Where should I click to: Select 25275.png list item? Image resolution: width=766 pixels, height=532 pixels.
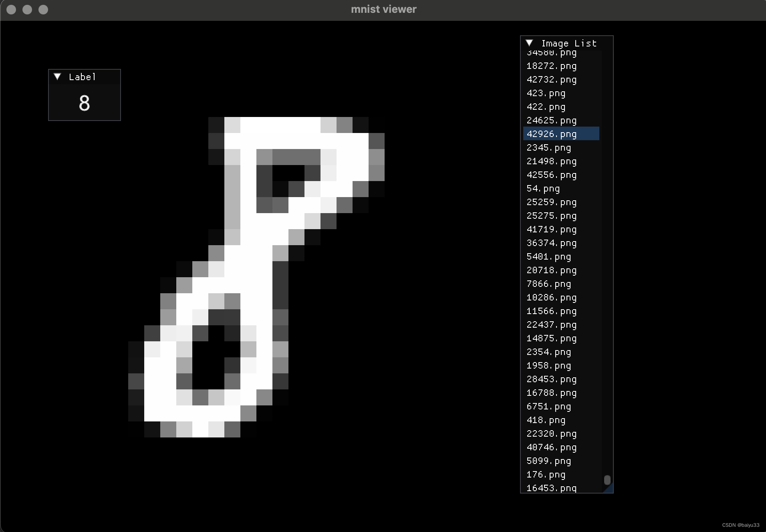pyautogui.click(x=561, y=216)
